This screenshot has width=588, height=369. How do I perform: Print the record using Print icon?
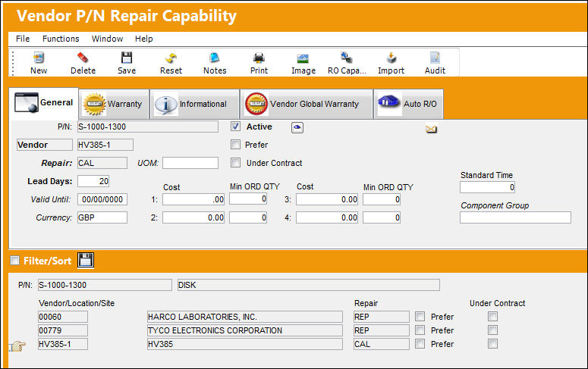(x=259, y=63)
